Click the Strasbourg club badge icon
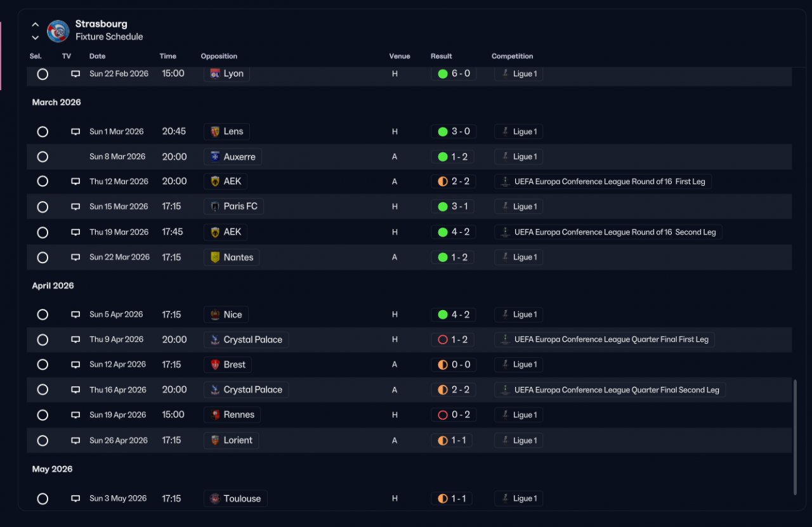 pyautogui.click(x=58, y=30)
